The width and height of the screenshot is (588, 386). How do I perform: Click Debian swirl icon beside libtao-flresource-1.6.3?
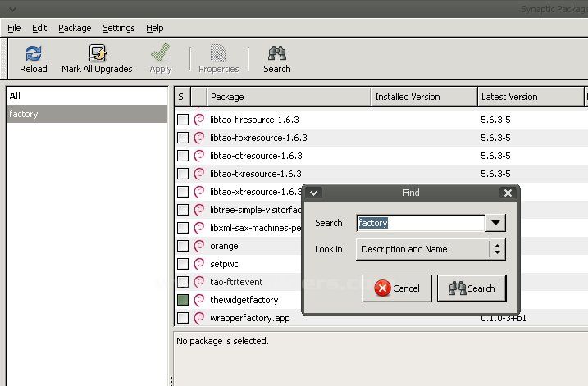(199, 120)
